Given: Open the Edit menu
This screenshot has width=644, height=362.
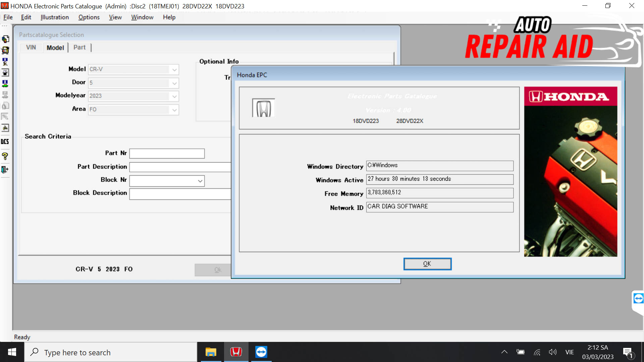Looking at the screenshot, I should point(26,17).
